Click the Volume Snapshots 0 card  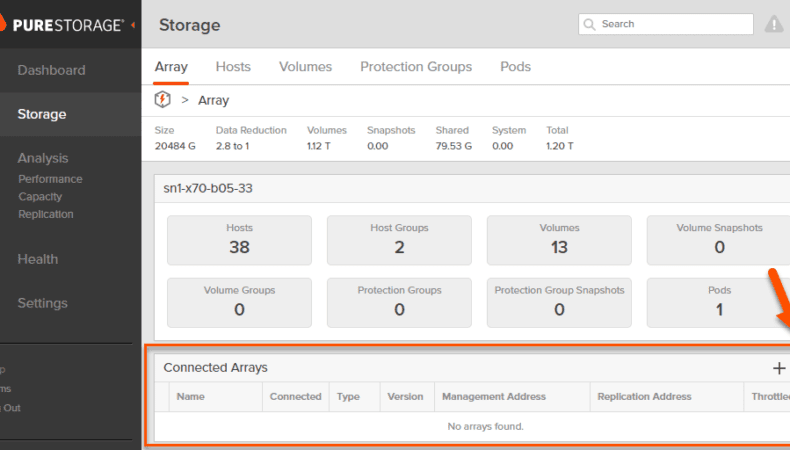point(718,240)
